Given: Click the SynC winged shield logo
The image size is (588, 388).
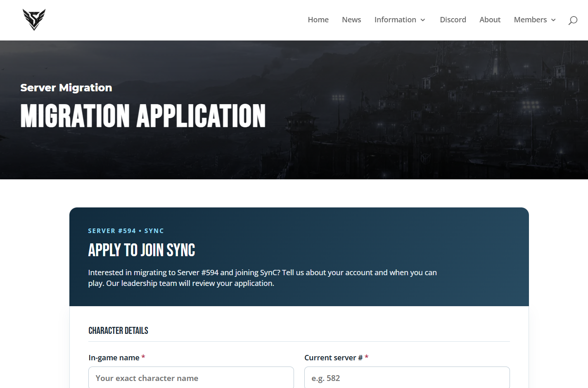Looking at the screenshot, I should click(x=34, y=20).
